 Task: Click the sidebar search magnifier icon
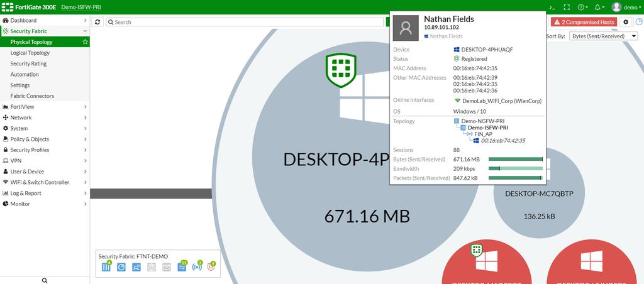coord(45,281)
